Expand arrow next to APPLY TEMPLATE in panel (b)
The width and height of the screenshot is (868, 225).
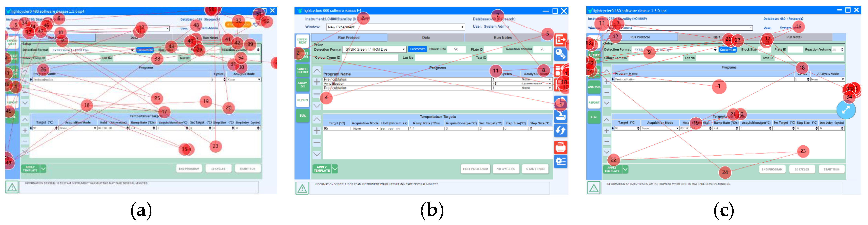(x=335, y=169)
